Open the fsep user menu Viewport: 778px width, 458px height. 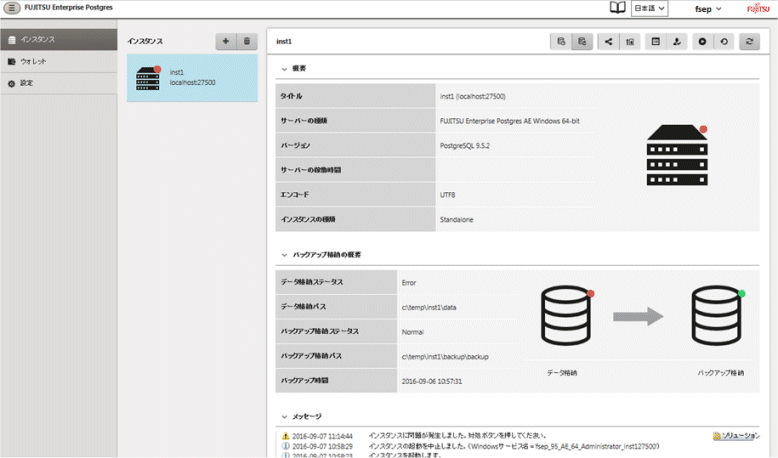[708, 9]
